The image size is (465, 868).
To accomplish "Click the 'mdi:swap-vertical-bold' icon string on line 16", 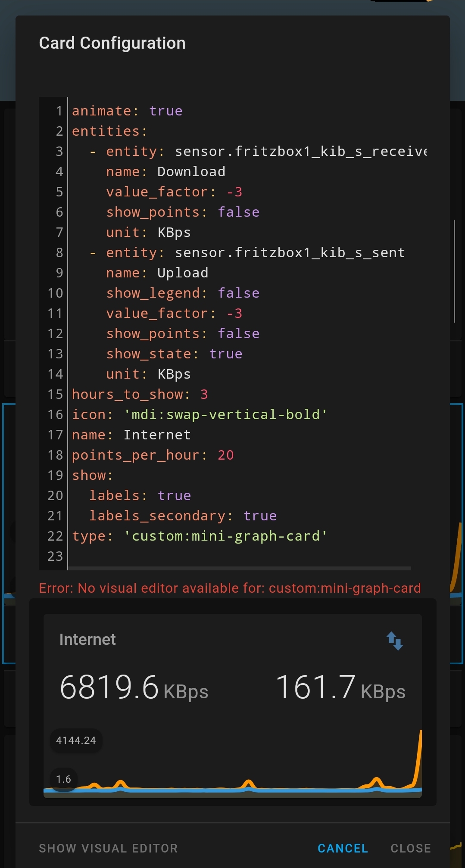I will tap(224, 414).
